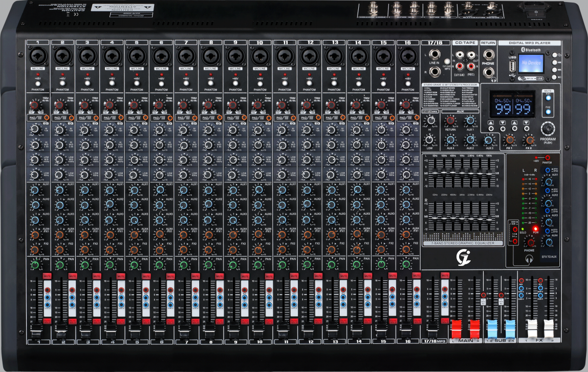Toggle the FX1 mute button
Image resolution: width=588 pixels, height=372 pixels.
pyautogui.click(x=548, y=97)
